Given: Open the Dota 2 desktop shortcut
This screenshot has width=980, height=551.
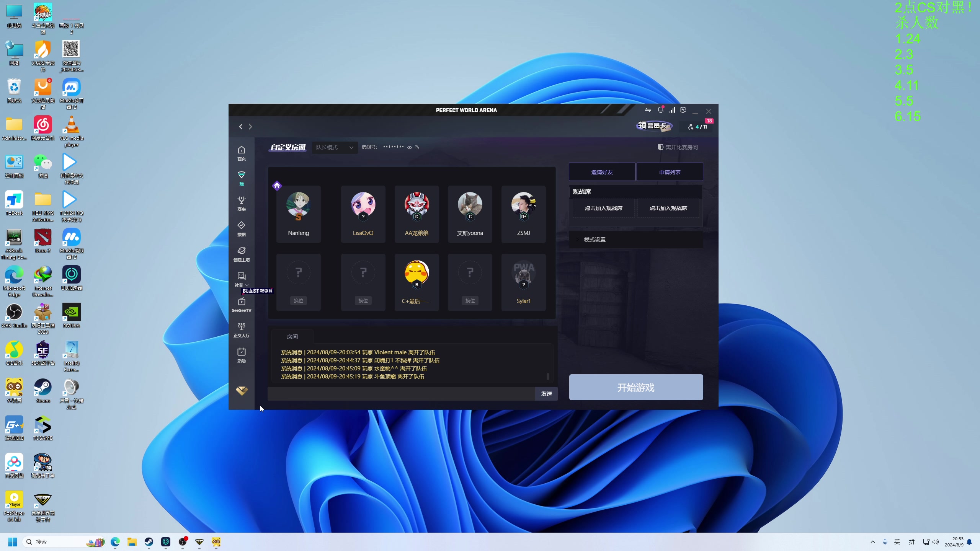Looking at the screenshot, I should (x=43, y=241).
